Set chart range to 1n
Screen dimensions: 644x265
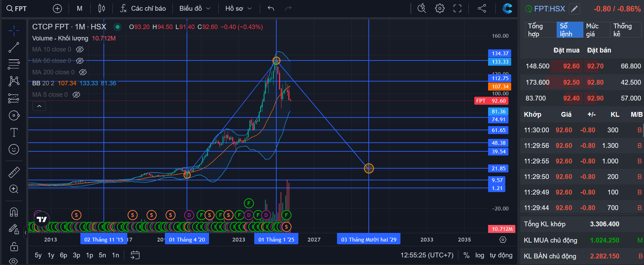point(116,255)
